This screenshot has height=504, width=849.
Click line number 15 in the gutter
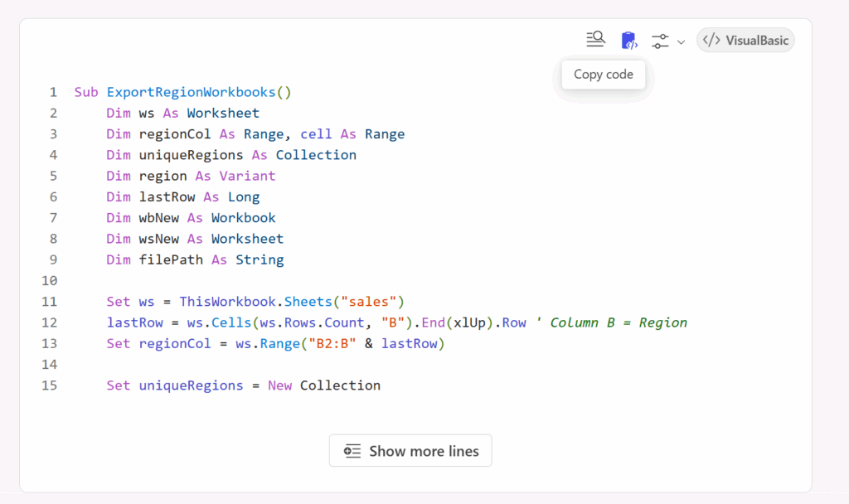[x=50, y=385]
